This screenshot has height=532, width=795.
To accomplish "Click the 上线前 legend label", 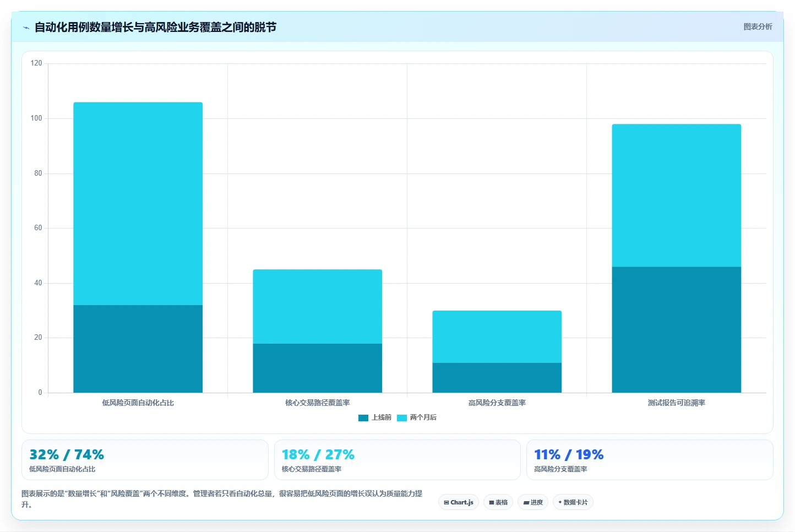I will (x=382, y=417).
